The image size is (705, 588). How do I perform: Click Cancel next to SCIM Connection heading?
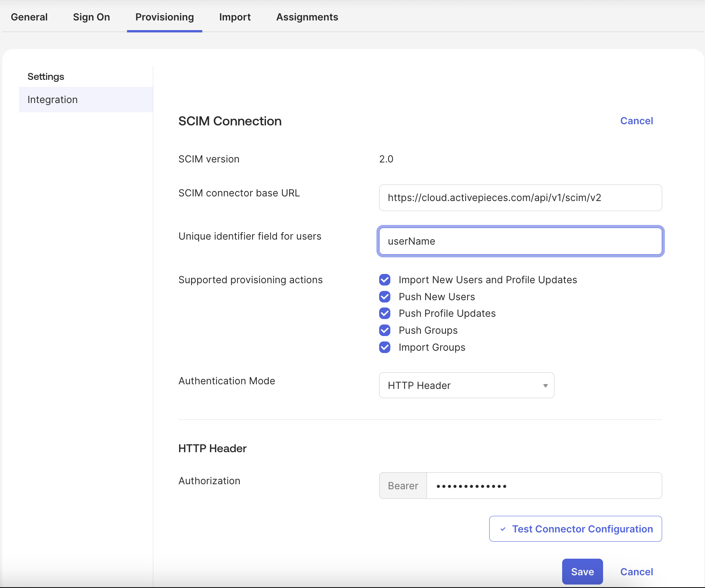(x=636, y=121)
